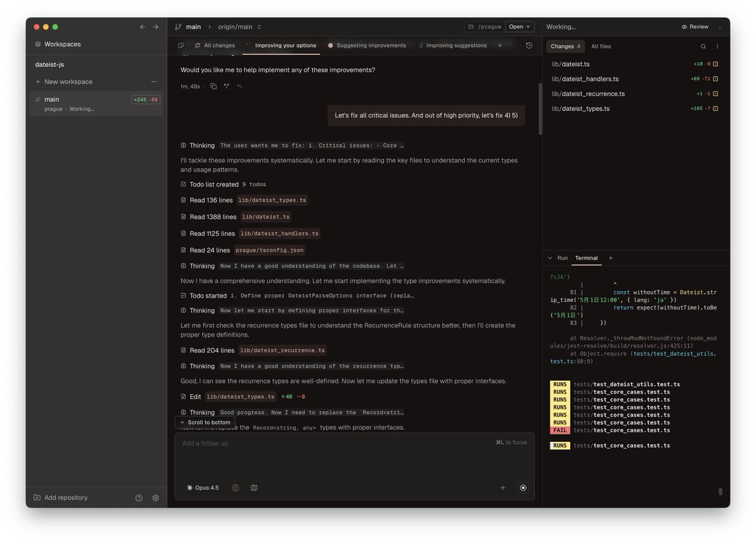
Task: Click the terminal scrollbar thumb
Action: 720,492
